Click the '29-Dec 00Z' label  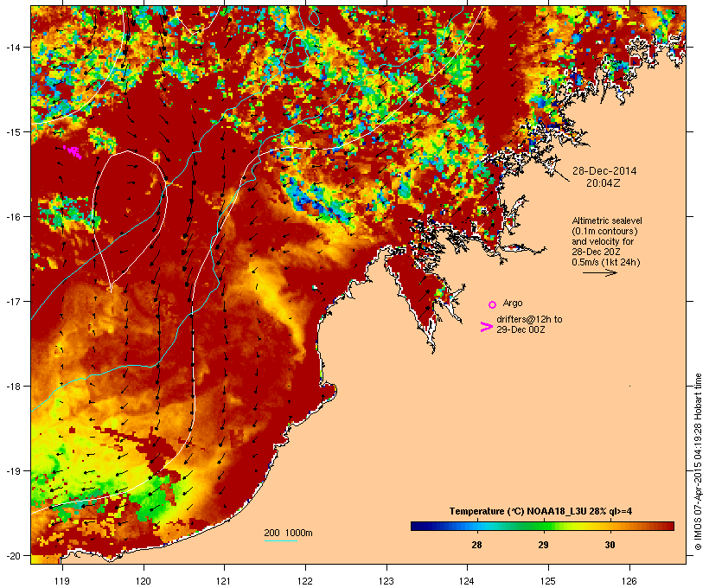[x=521, y=329]
